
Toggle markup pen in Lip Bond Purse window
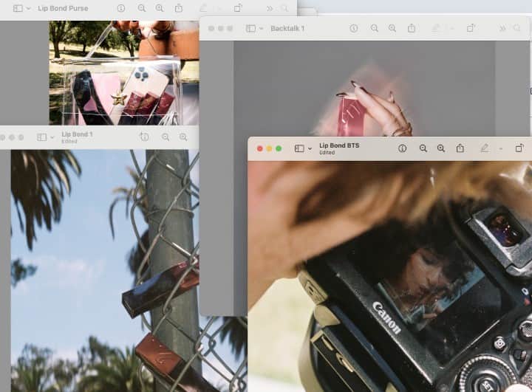[x=203, y=8]
